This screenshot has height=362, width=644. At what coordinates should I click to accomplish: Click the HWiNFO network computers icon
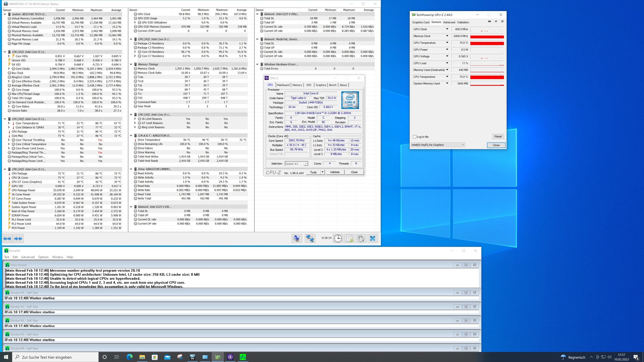[310, 238]
